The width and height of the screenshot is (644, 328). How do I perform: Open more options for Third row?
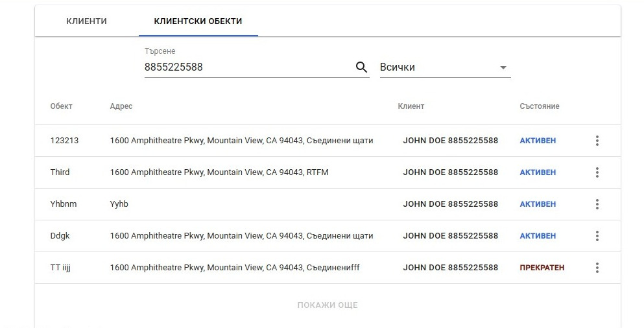coord(597,172)
